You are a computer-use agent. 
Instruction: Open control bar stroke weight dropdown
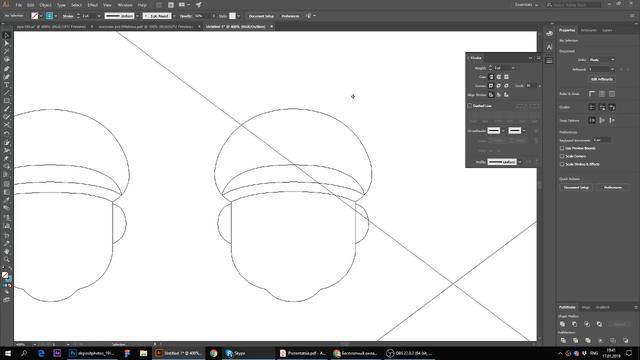click(99, 16)
